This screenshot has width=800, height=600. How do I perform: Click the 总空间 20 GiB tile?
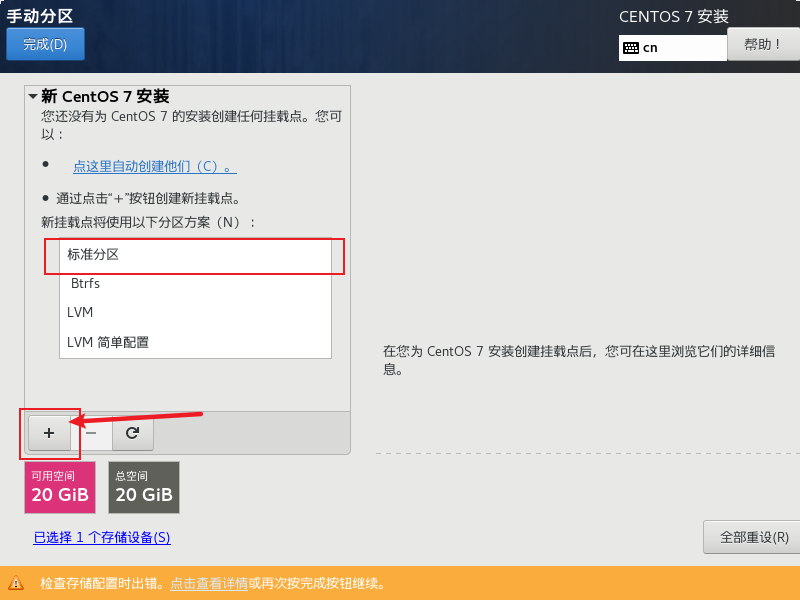(144, 487)
